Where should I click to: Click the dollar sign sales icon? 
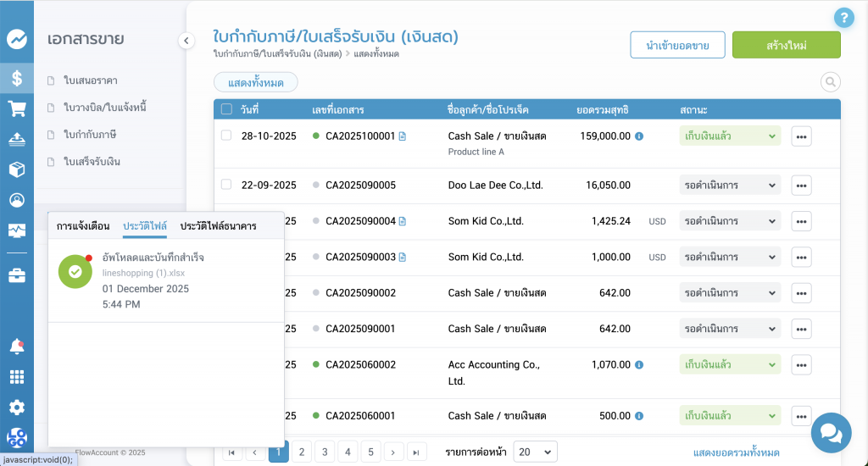pos(16,78)
